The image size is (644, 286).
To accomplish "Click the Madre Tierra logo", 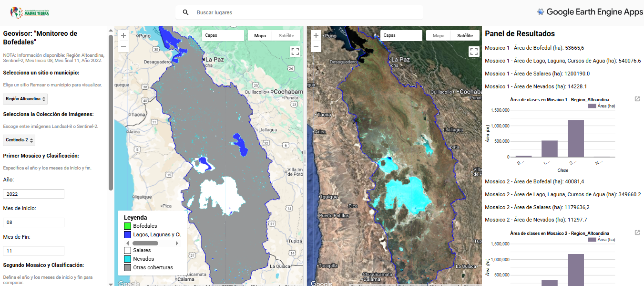I will click(x=29, y=13).
